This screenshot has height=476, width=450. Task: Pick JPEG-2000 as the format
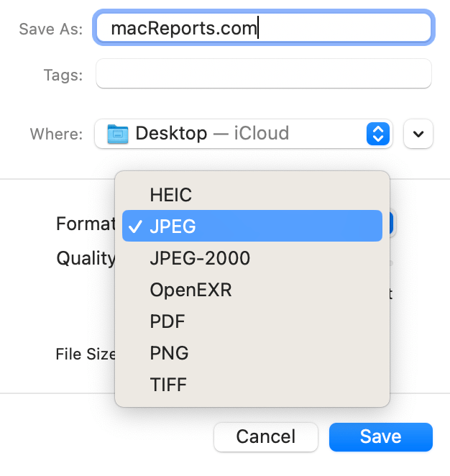200,258
